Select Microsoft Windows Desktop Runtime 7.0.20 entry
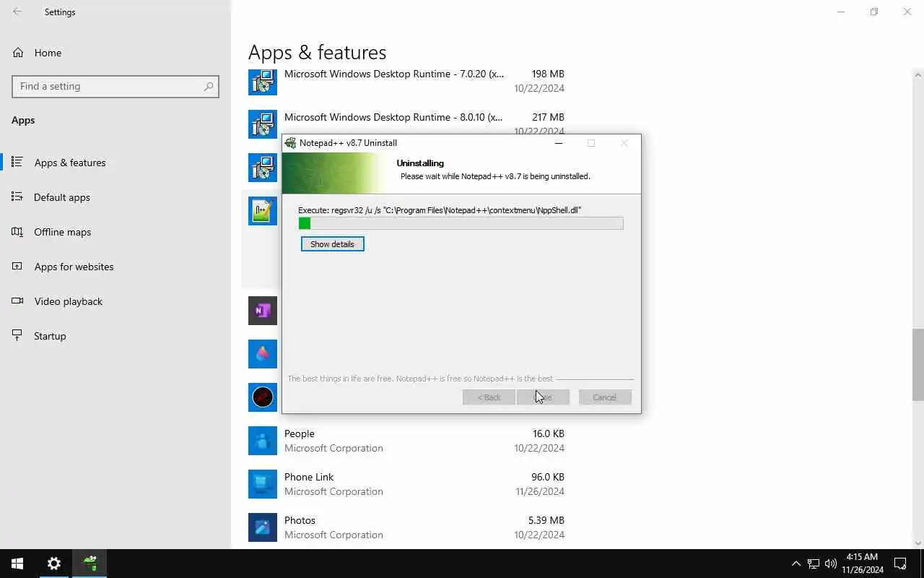924x578 pixels. [x=406, y=81]
